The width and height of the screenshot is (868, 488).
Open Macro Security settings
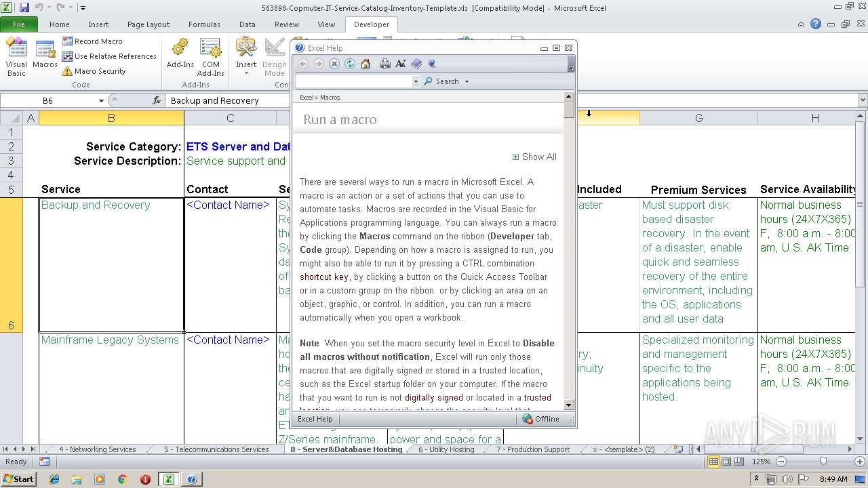(x=94, y=71)
